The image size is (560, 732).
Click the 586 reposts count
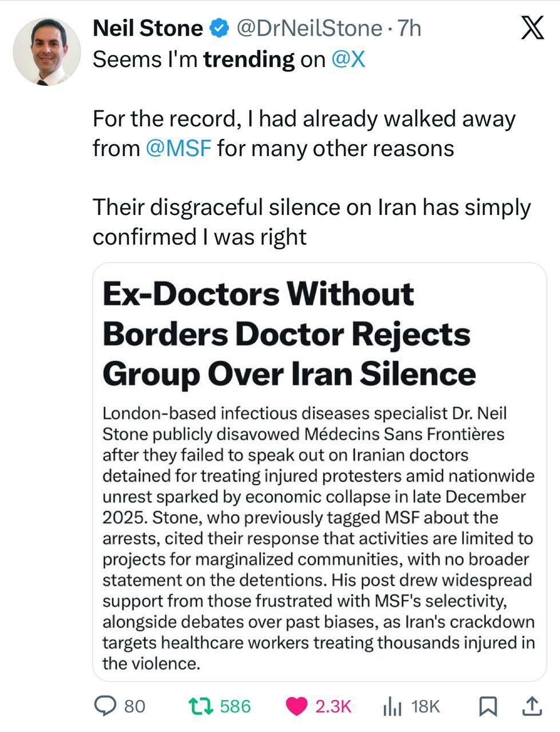coord(235,707)
